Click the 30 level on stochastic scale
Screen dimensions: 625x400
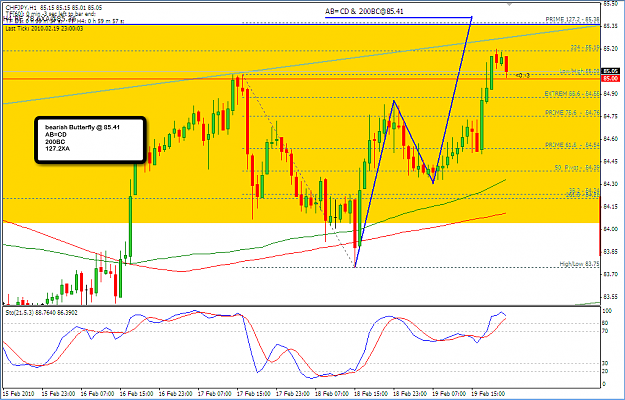(x=605, y=363)
